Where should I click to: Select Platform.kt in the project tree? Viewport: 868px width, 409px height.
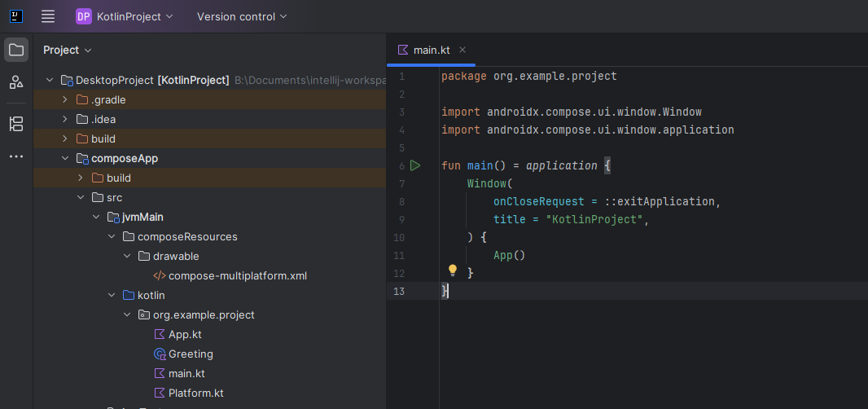tap(196, 393)
